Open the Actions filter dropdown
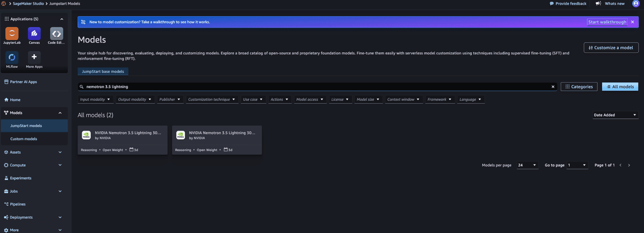 tap(280, 99)
